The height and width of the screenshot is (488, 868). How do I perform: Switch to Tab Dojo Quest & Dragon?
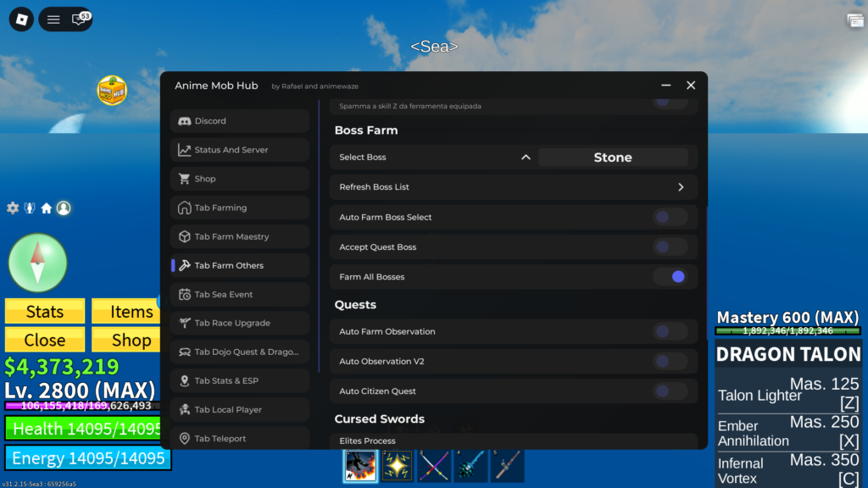coord(240,352)
